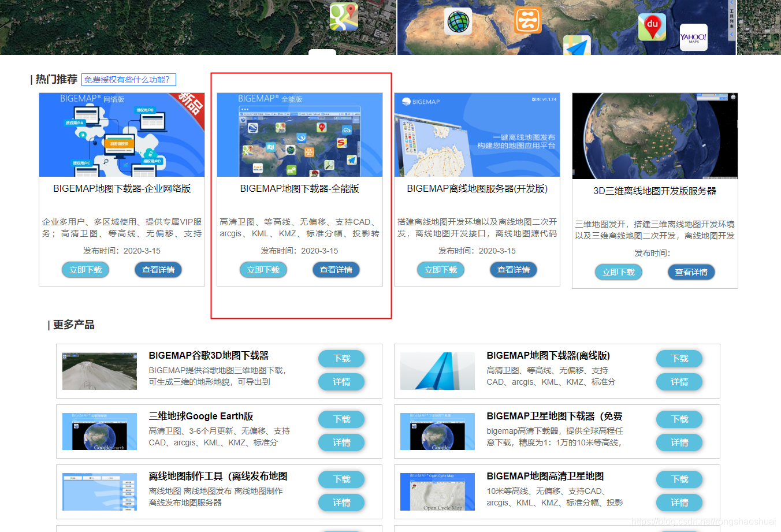This screenshot has width=781, height=532.
Task: Click the Baidu 'du' map pin icon
Action: click(652, 27)
